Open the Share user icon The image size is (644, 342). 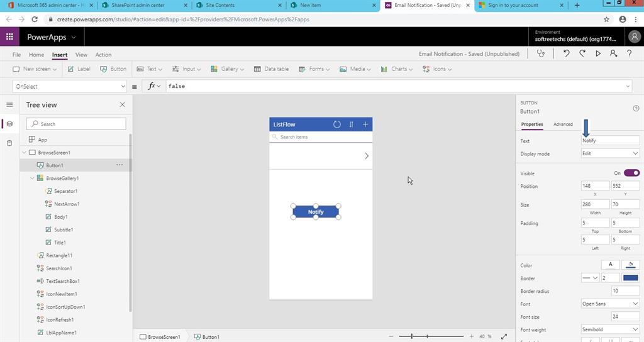(x=613, y=53)
